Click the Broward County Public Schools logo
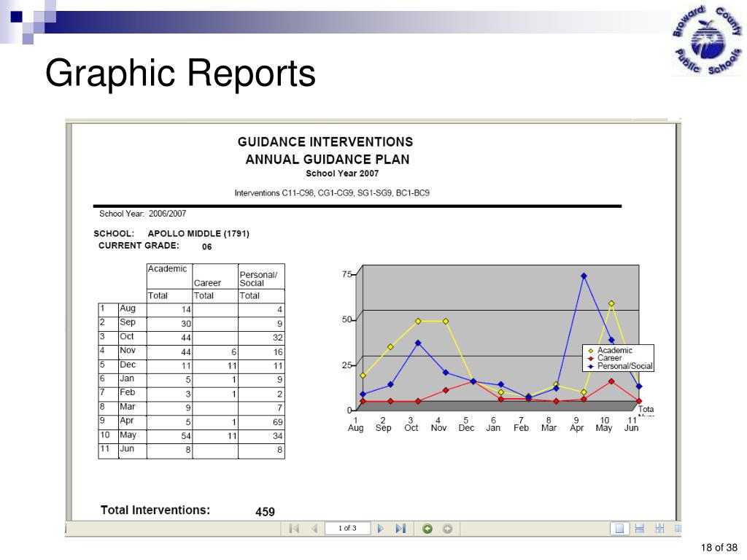The width and height of the screenshot is (747, 560). tap(707, 40)
